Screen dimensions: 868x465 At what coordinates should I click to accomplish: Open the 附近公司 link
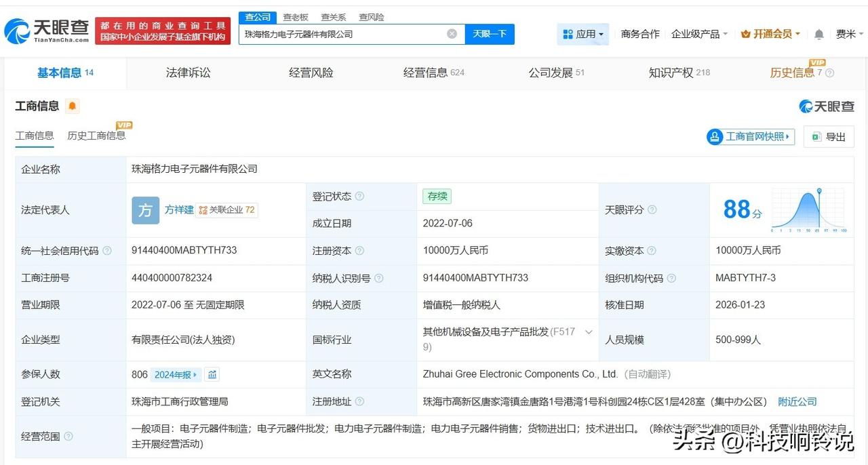797,401
